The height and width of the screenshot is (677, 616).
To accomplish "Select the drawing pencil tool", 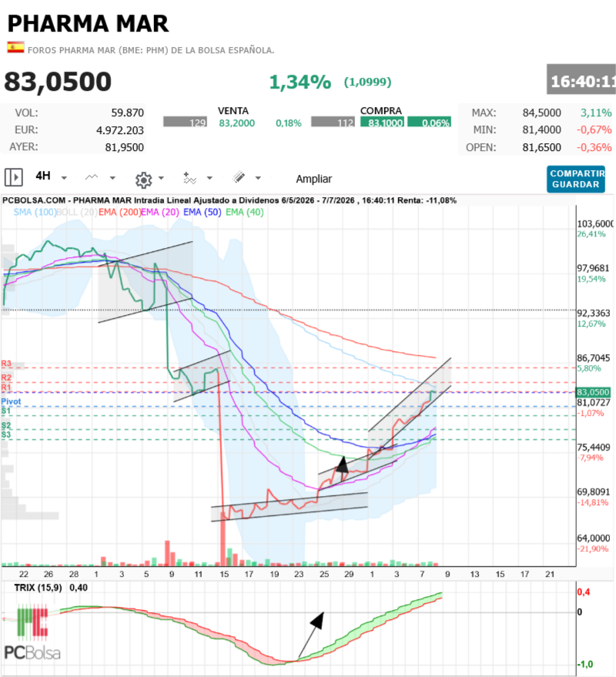I will [239, 177].
